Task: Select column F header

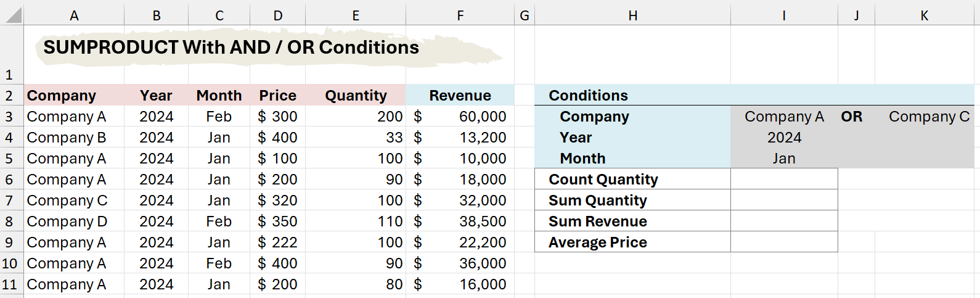Action: 460,15
